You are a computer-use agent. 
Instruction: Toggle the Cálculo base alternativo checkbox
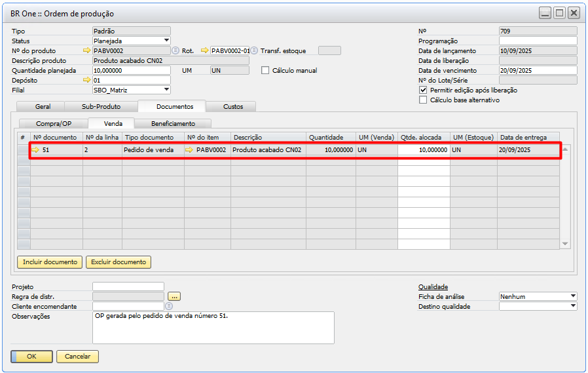[423, 100]
